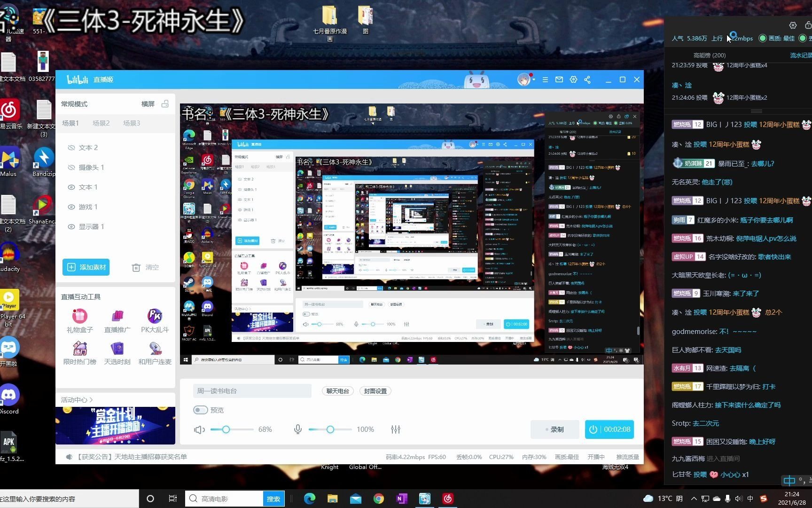Open 封面设置 button
This screenshot has height=508, width=812.
click(375, 391)
